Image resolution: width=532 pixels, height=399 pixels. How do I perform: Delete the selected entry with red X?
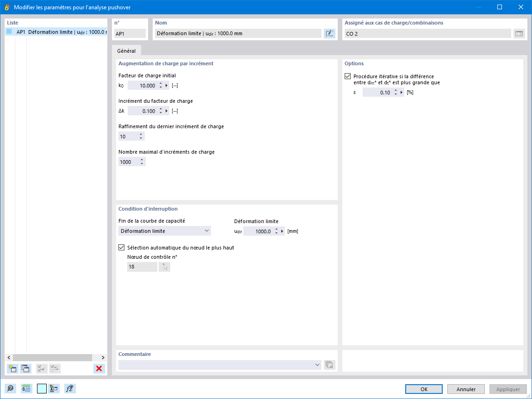coord(99,368)
